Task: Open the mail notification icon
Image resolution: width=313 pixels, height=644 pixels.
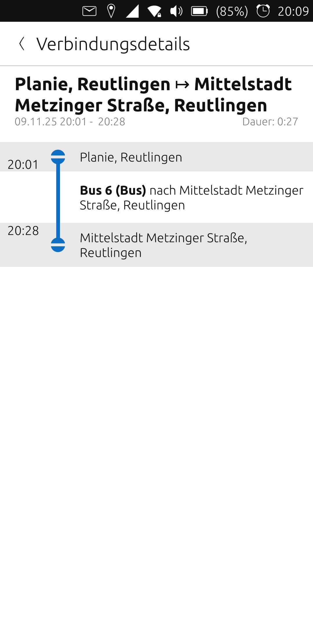Action: pyautogui.click(x=89, y=11)
